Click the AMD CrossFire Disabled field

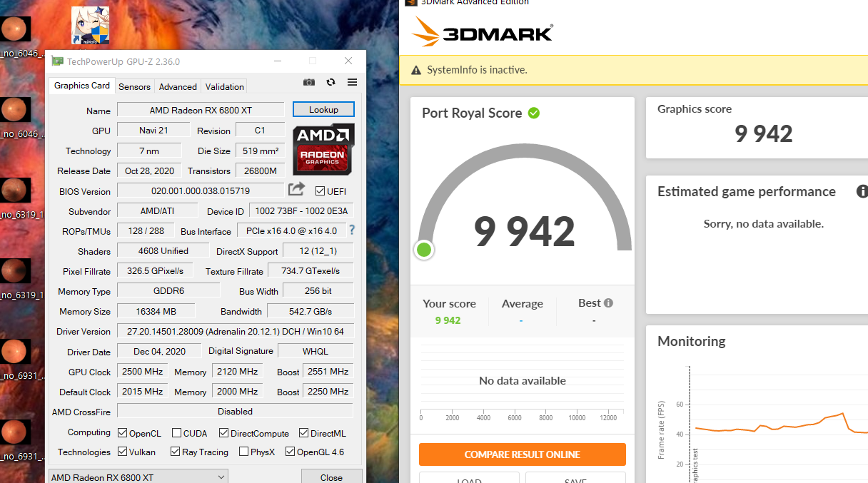(x=235, y=411)
